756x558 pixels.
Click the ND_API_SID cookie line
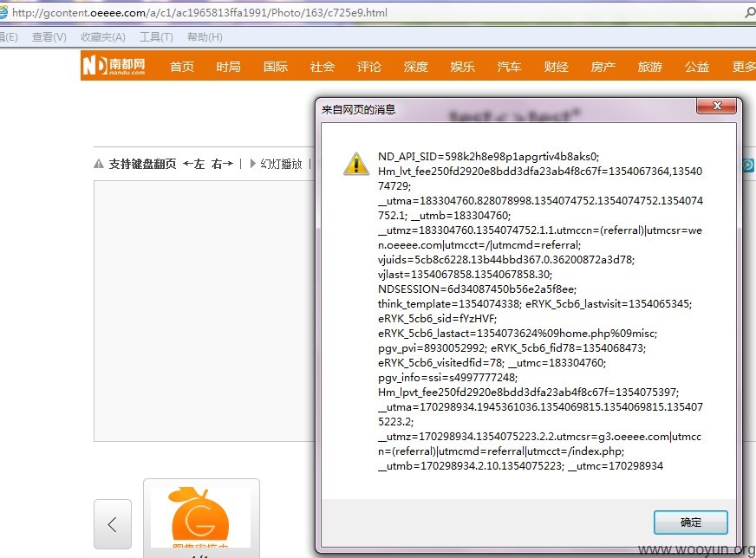tap(488, 157)
